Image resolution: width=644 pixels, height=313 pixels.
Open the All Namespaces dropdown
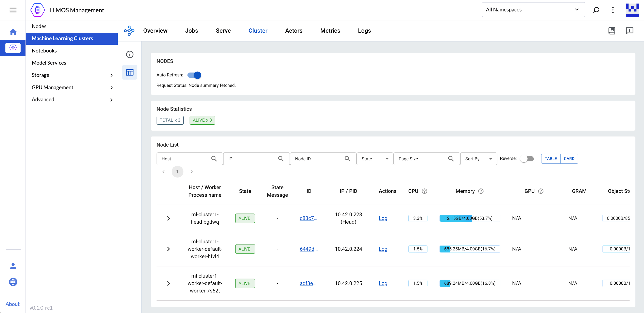(x=533, y=10)
